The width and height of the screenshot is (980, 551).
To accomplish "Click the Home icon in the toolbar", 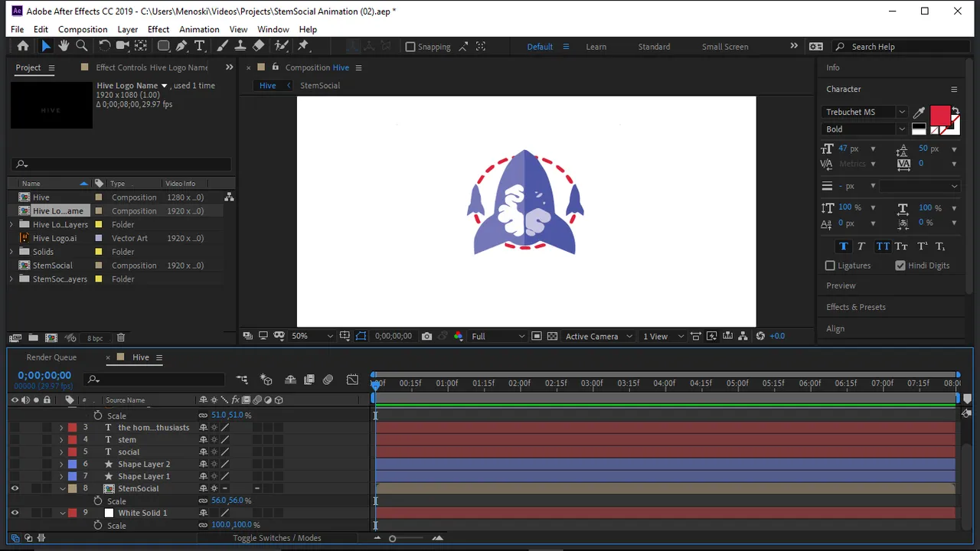I will [x=23, y=46].
